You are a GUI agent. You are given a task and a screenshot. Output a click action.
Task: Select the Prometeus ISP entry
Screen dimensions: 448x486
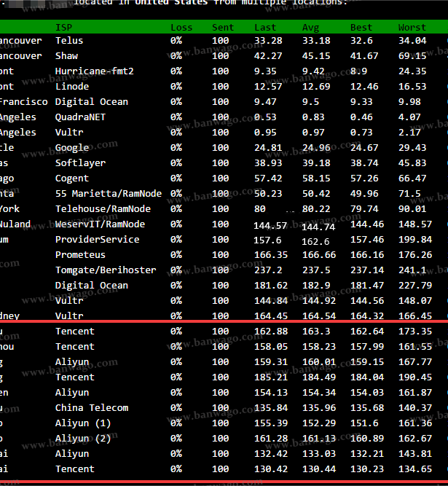(81, 255)
